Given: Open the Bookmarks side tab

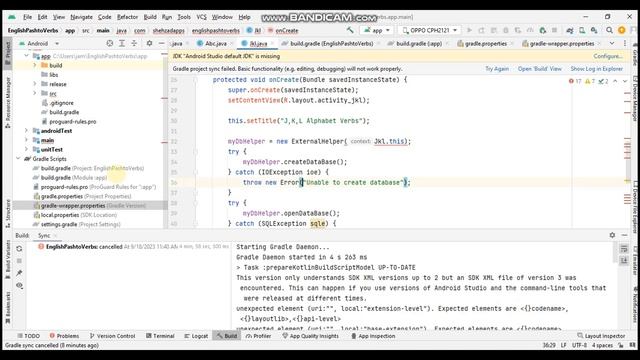Looking at the screenshot, I should point(7,308).
